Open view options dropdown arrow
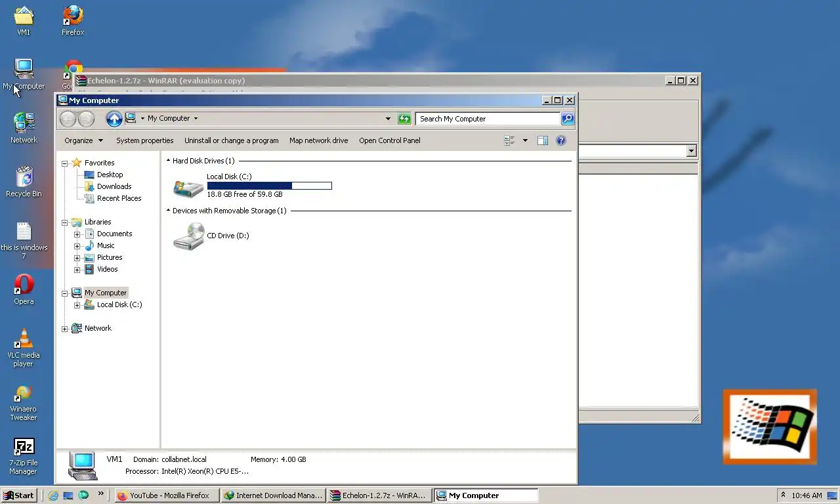This screenshot has width=840, height=504. click(525, 140)
